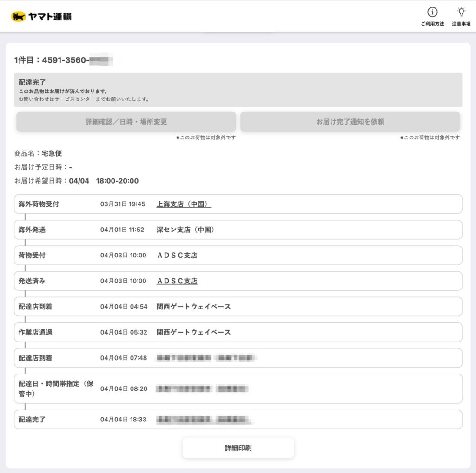Image resolution: width=476 pixels, height=473 pixels.
Task: Click the 配達店到着 label at 07:48
Action: (35, 358)
